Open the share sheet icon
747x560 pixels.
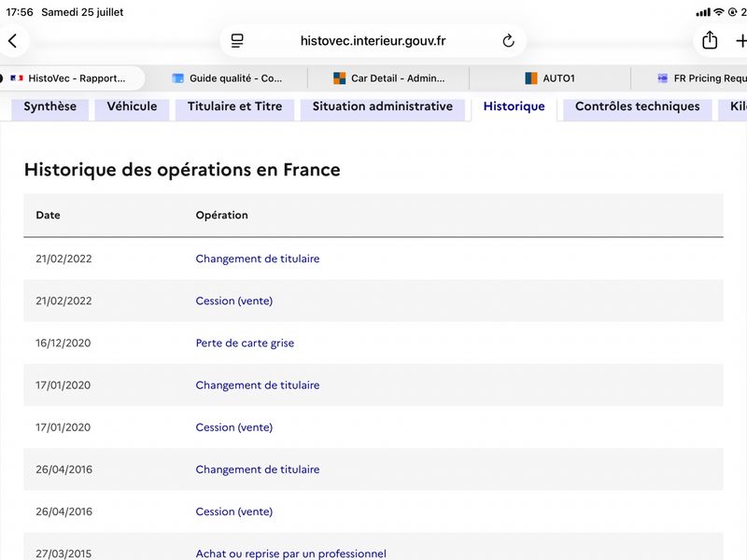[x=710, y=40]
